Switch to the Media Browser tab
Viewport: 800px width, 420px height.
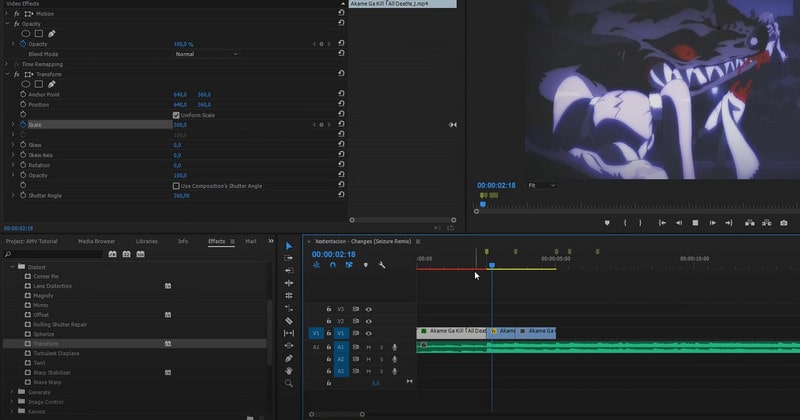coord(96,241)
